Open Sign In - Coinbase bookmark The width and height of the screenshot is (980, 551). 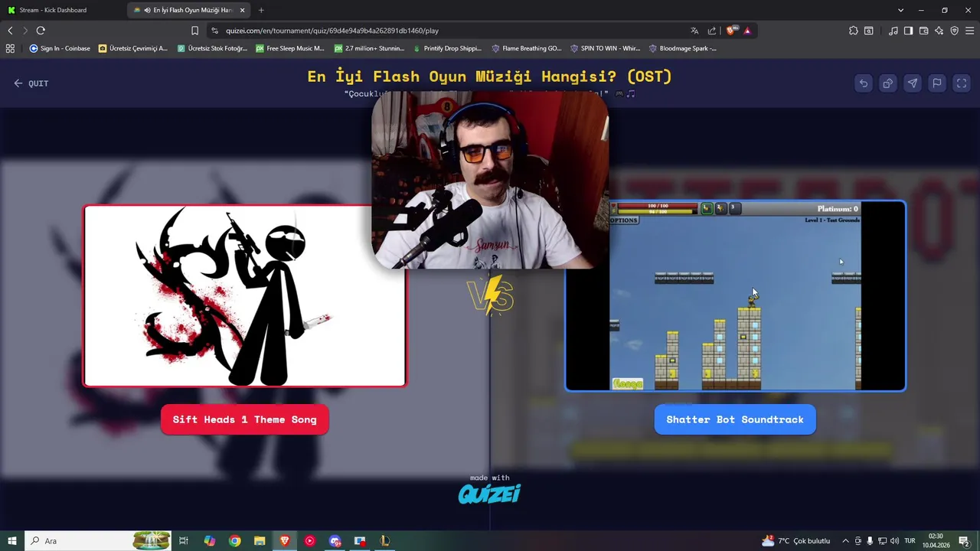[60, 48]
